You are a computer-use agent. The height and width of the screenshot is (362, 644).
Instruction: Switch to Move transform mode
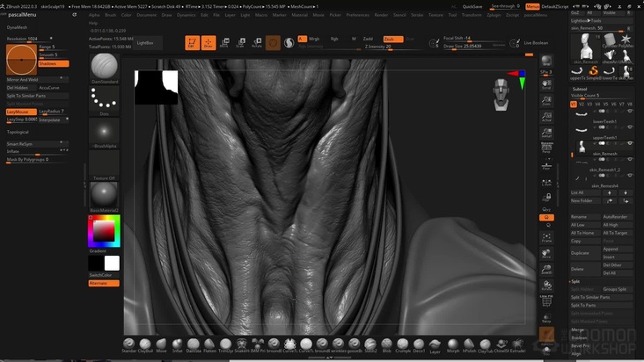pos(224,43)
